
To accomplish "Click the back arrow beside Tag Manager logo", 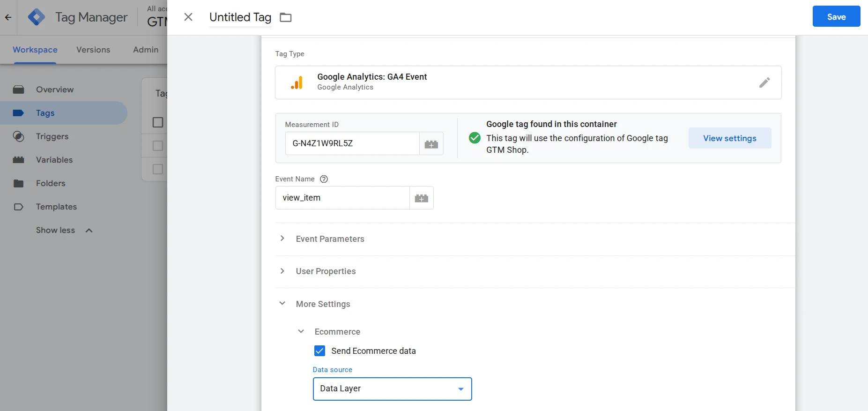I will (8, 17).
